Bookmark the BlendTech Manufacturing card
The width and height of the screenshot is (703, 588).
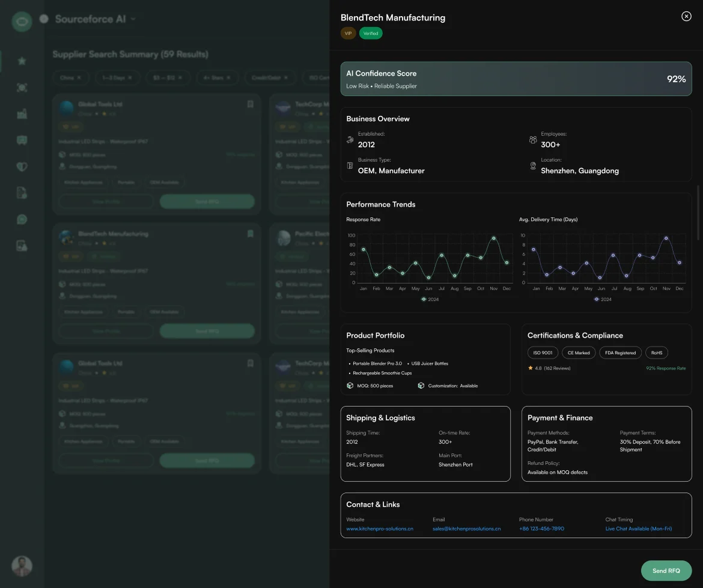click(250, 234)
